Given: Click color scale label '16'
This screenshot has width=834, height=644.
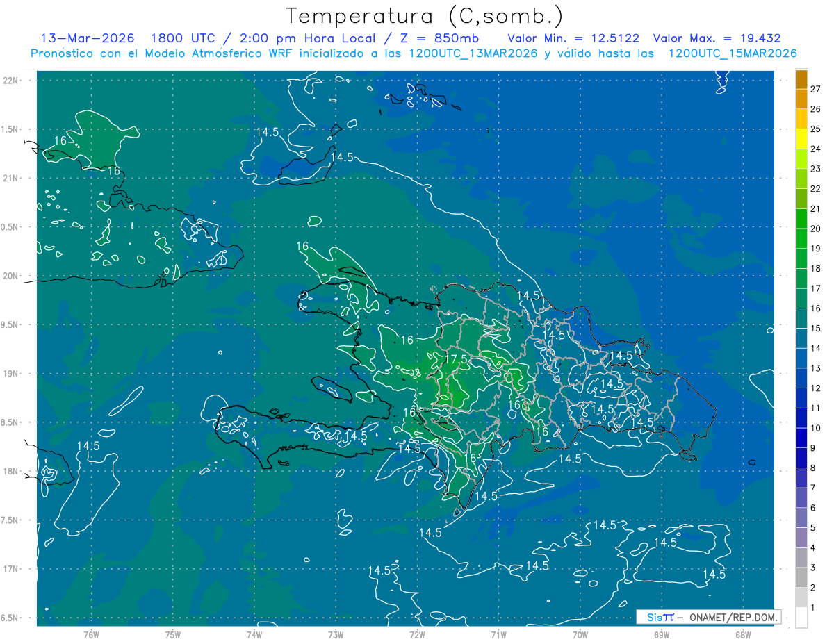Looking at the screenshot, I should click(x=816, y=308).
